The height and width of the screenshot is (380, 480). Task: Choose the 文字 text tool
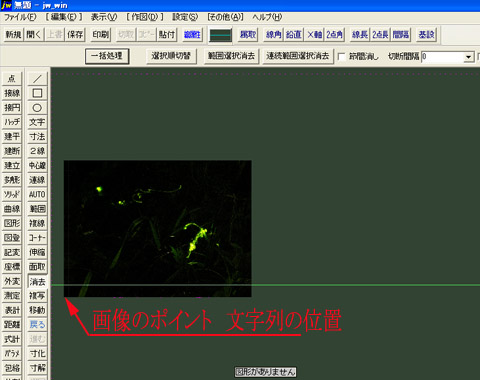pyautogui.click(x=37, y=122)
